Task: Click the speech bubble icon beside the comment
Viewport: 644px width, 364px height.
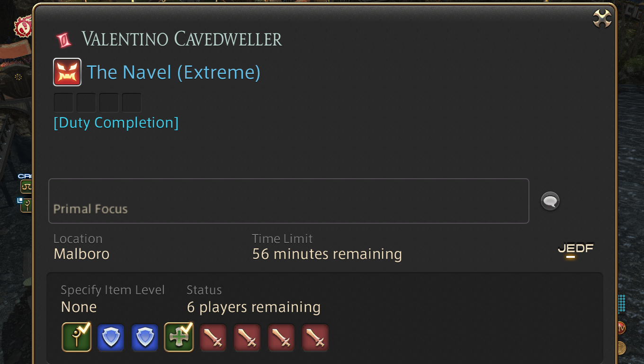Action: [x=550, y=201]
